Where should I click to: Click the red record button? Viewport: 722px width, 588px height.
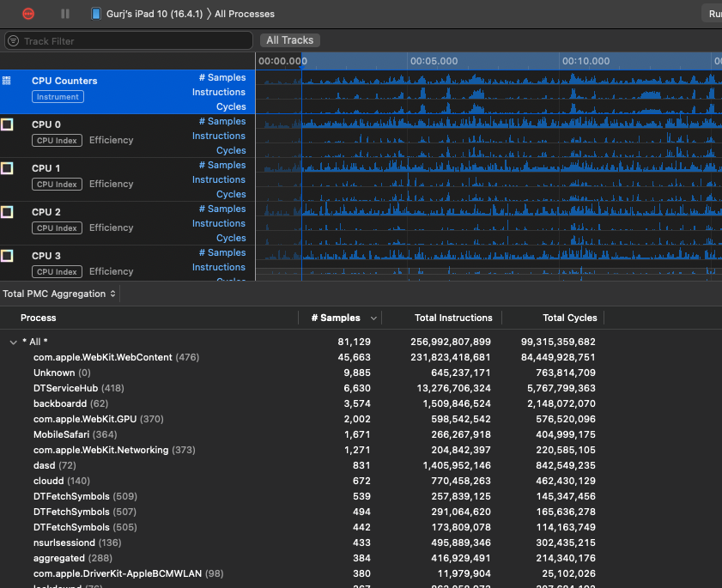(29, 14)
